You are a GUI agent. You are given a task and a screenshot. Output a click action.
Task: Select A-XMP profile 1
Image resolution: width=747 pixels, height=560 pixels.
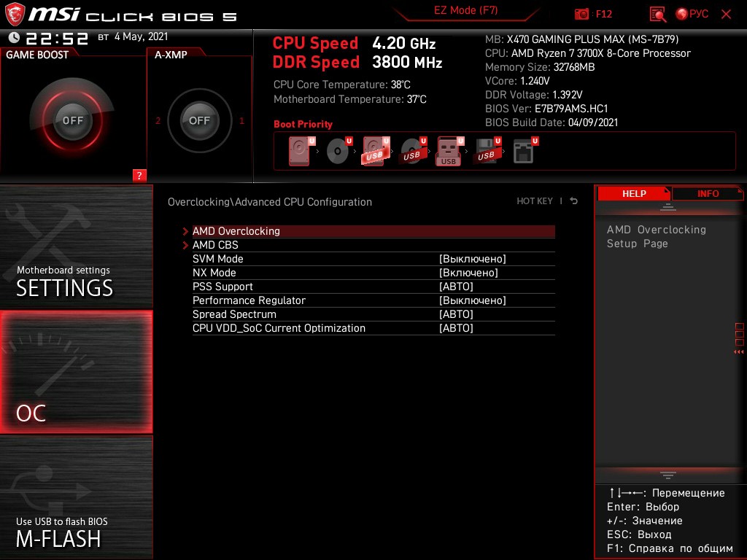click(x=241, y=121)
